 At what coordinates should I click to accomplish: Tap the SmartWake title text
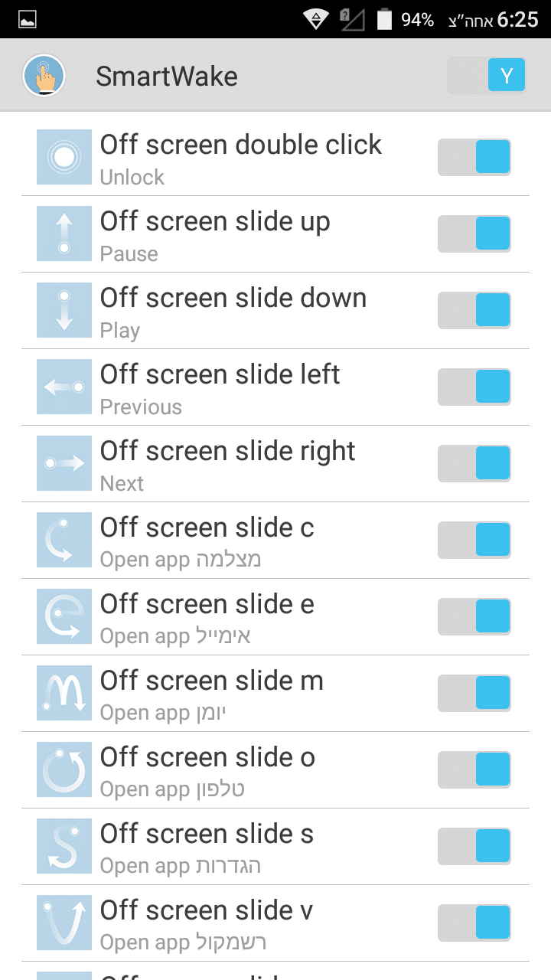tap(167, 77)
